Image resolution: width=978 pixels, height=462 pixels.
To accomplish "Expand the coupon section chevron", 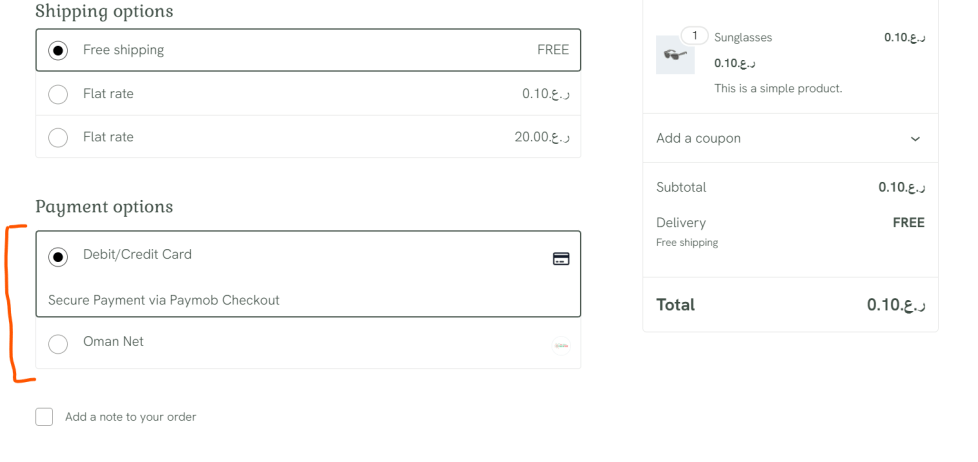I will (x=915, y=139).
